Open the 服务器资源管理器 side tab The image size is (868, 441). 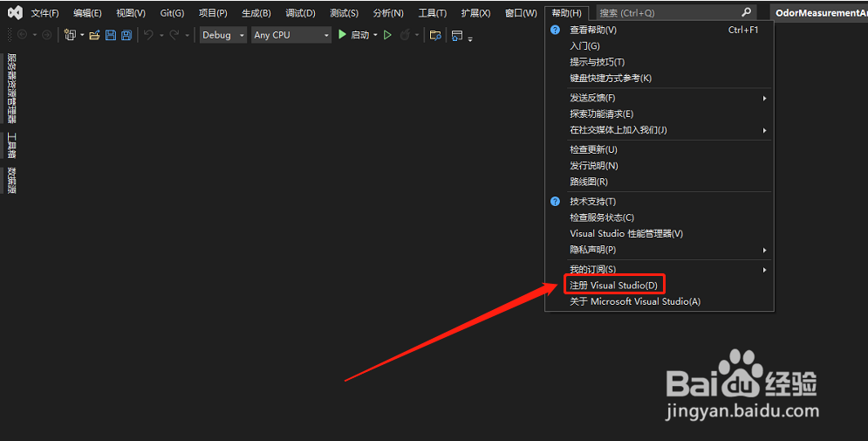(x=11, y=88)
